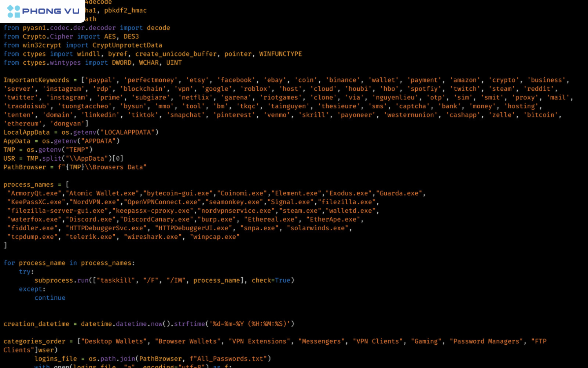Click the 'tuongtaccheo' keyword string
Viewport: 588px width, 368px height.
click(85, 106)
